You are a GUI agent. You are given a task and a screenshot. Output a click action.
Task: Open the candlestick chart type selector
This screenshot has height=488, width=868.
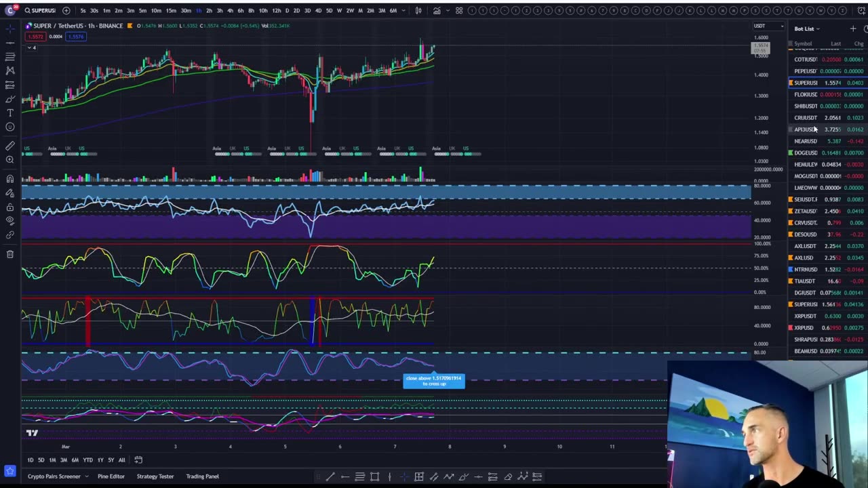[418, 10]
